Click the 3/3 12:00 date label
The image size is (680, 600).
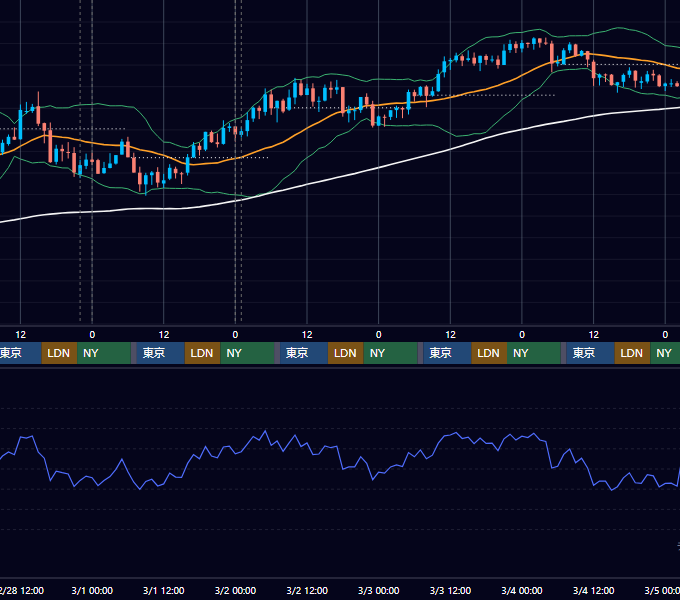(x=450, y=590)
